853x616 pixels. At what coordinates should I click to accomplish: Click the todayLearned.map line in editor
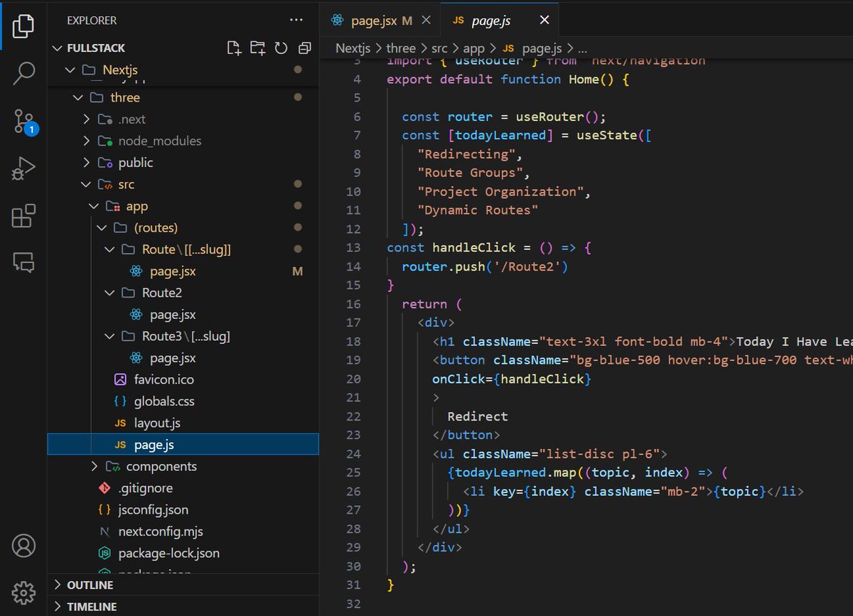pyautogui.click(x=588, y=472)
